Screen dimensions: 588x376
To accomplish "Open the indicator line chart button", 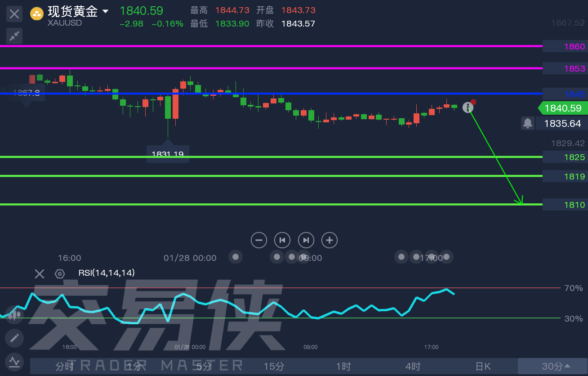I will 14,362.
